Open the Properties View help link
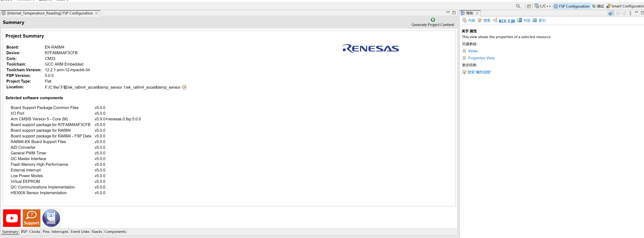The width and height of the screenshot is (644, 238). pyautogui.click(x=481, y=58)
